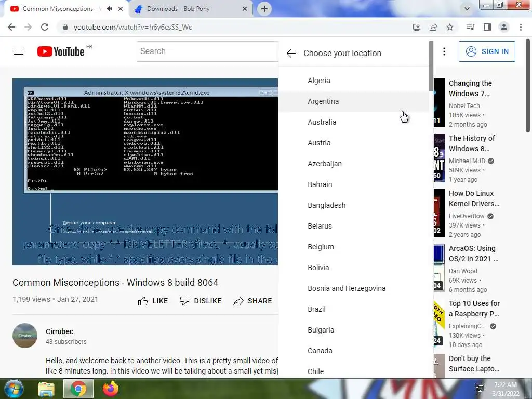Screen dimensions: 532x399
Task: Go forward in browser history
Action: [28, 27]
